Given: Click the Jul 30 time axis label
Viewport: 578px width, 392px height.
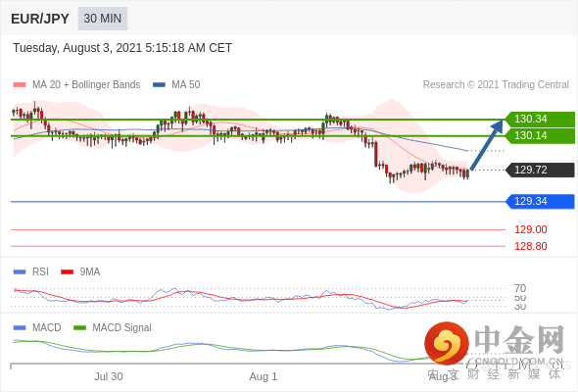Looking at the screenshot, I should 109,376.
